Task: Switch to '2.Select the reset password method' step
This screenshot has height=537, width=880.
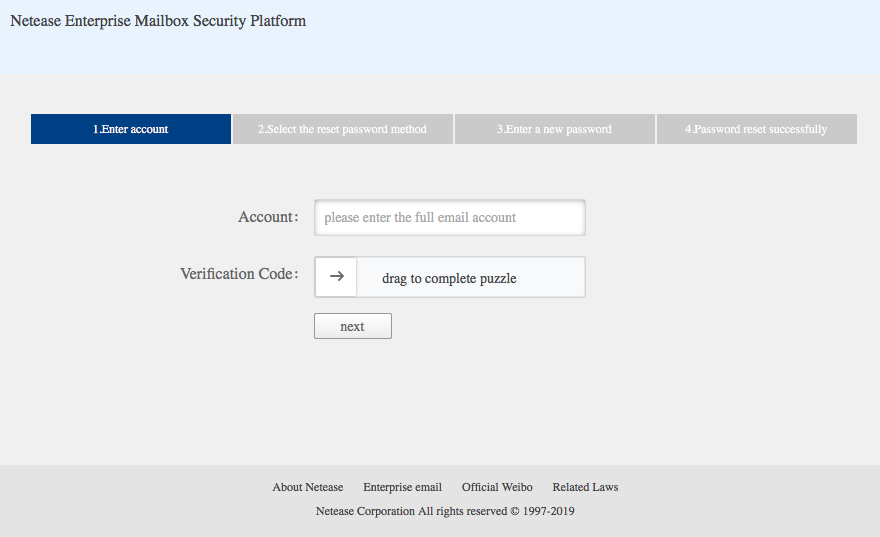Action: coord(342,129)
